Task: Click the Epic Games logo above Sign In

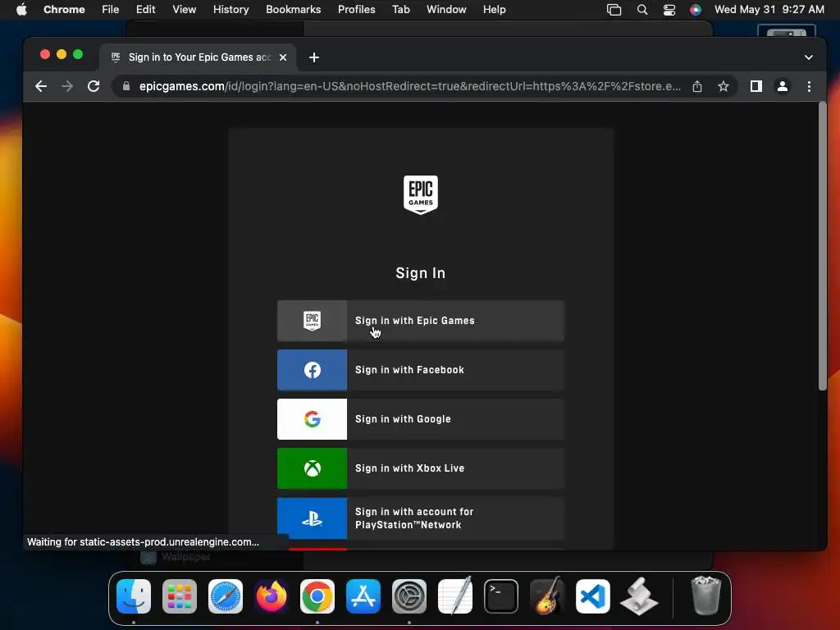Action: click(421, 194)
